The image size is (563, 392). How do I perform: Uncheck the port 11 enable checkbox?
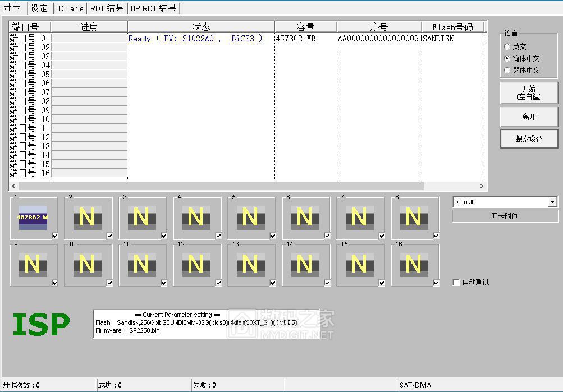tap(164, 283)
